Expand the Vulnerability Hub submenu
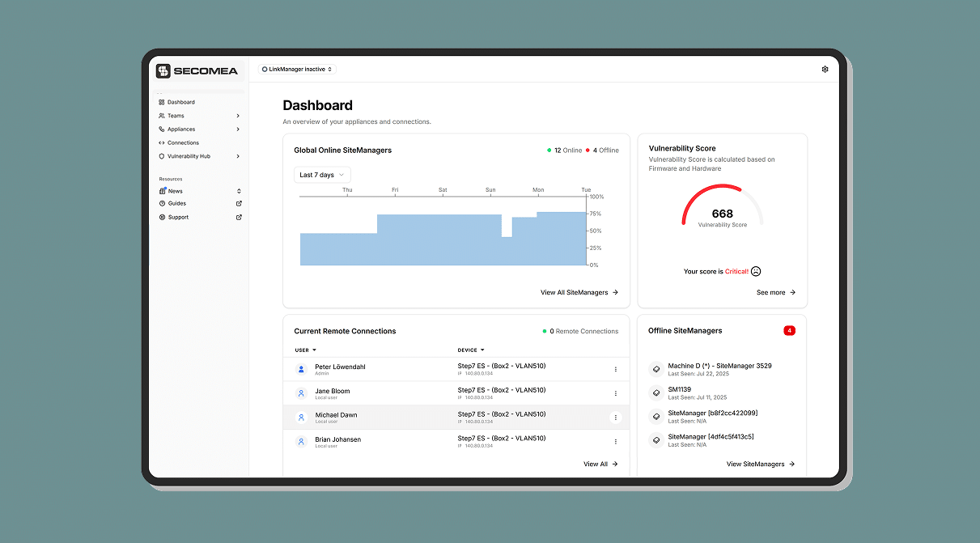Viewport: 980px width, 543px height. coord(238,156)
